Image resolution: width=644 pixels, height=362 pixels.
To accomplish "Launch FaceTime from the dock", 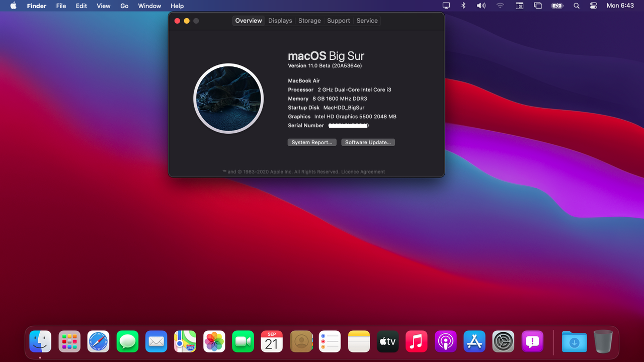I will coord(243,341).
